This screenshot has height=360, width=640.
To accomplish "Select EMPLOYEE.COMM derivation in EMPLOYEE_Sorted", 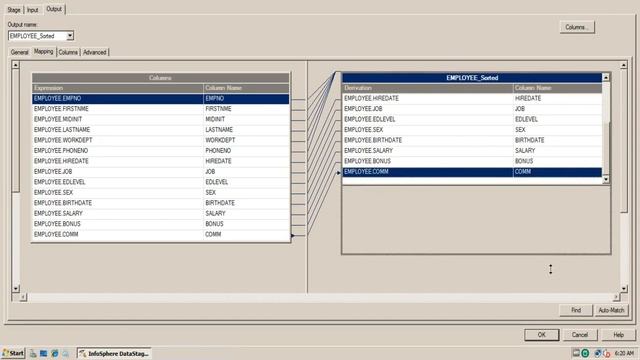I will click(x=427, y=172).
